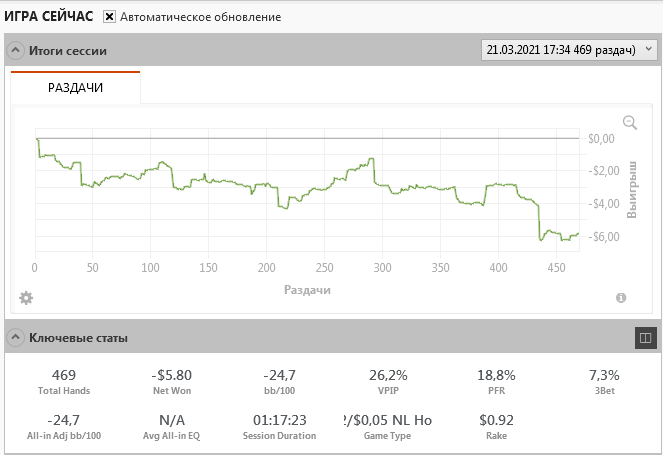Click the bb/100 stat value
This screenshot has width=663, height=455.
coord(279,375)
